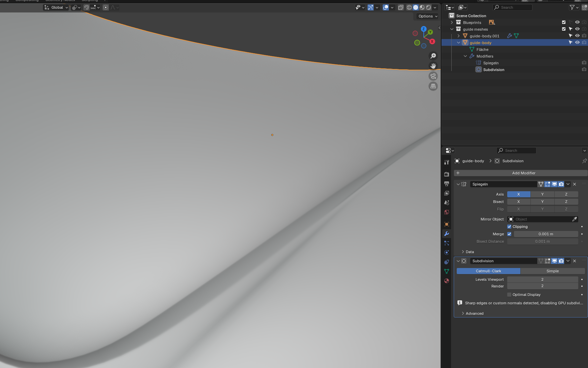Switch to orthographic grid view icon

[433, 86]
